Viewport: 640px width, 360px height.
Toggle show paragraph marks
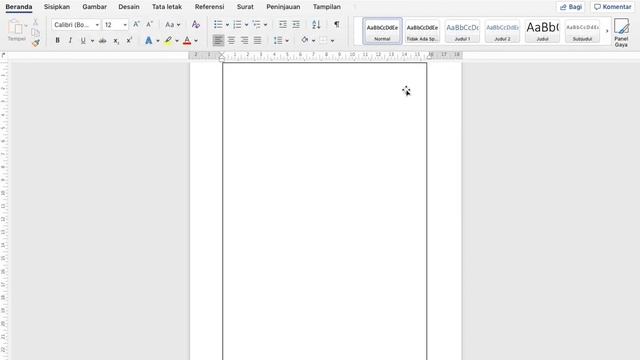point(337,24)
